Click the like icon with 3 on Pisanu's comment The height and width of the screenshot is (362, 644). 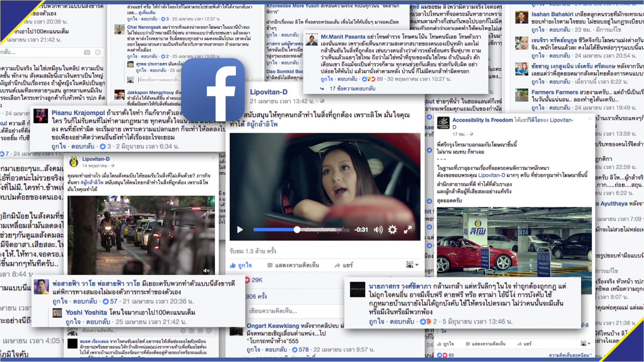click(x=103, y=146)
